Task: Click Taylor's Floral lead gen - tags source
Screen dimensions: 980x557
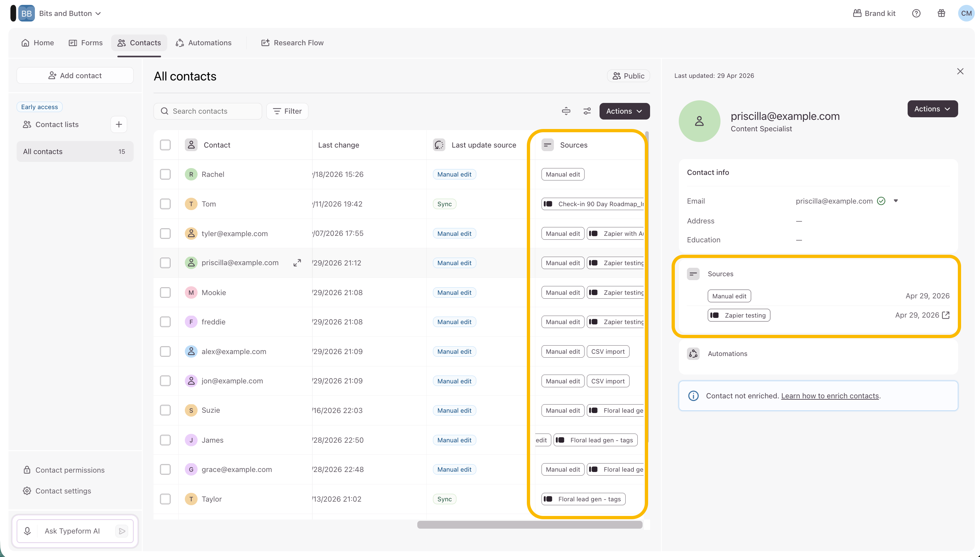Action: 584,499
